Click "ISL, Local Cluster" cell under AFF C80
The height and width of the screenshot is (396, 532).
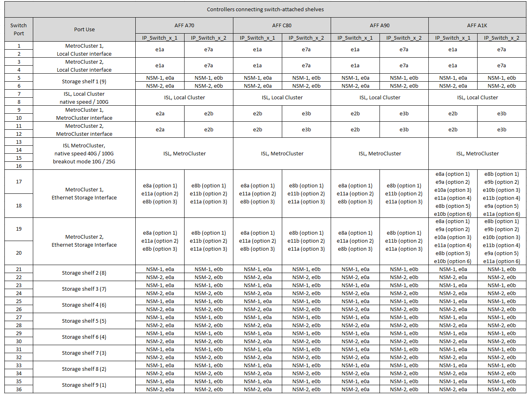[282, 98]
